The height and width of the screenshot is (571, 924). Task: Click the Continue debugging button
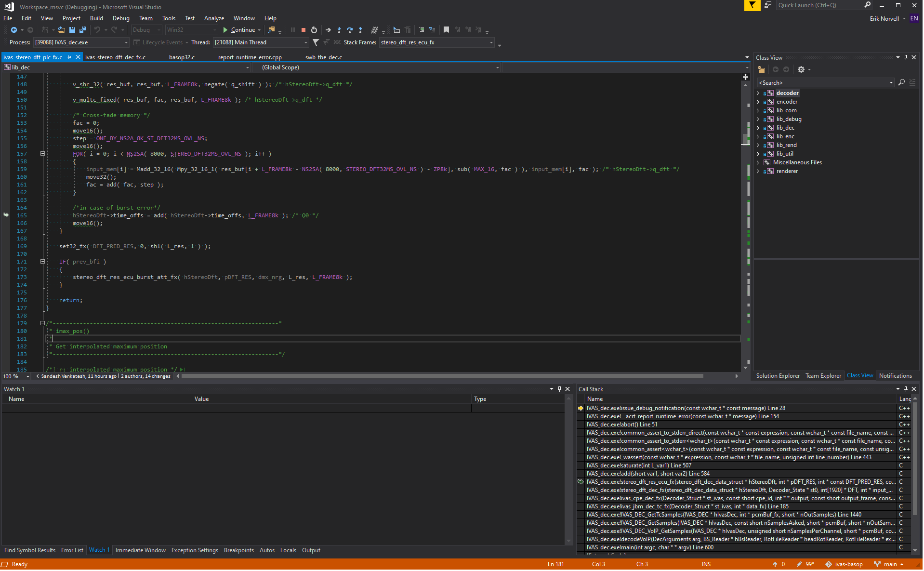(239, 30)
